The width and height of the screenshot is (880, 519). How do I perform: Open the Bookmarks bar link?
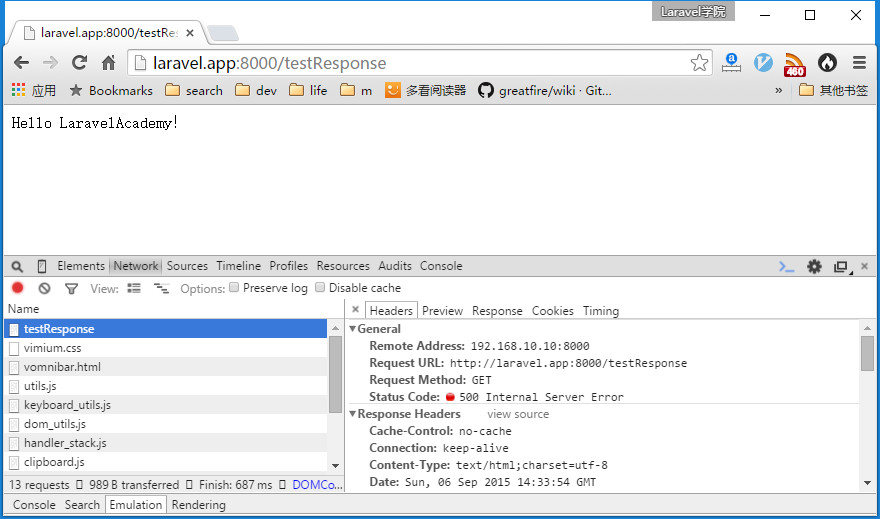click(111, 90)
